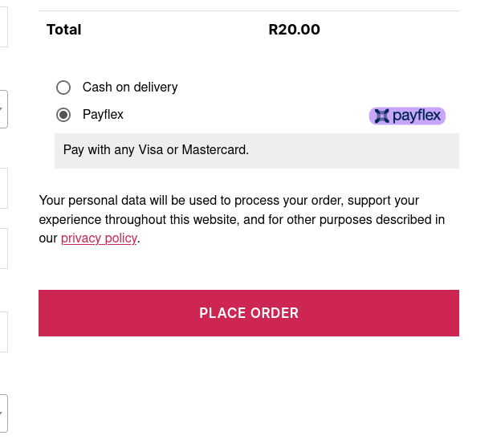The image size is (501, 448).
Task: Click the R20.00 total amount
Action: click(x=295, y=30)
